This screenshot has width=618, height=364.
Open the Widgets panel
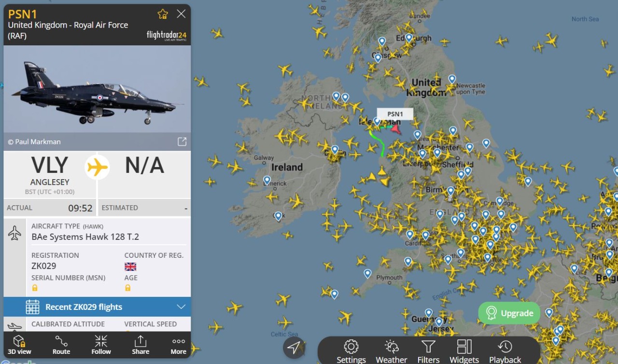pyautogui.click(x=464, y=351)
